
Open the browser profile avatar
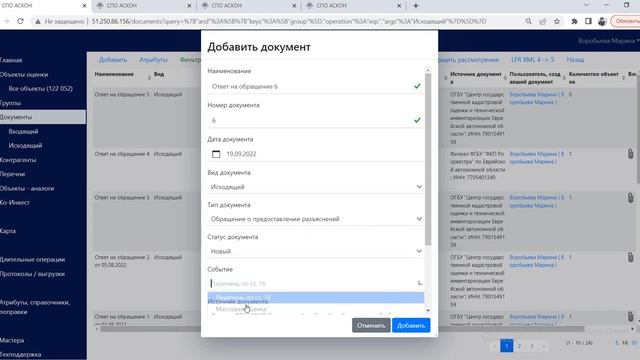(602, 21)
